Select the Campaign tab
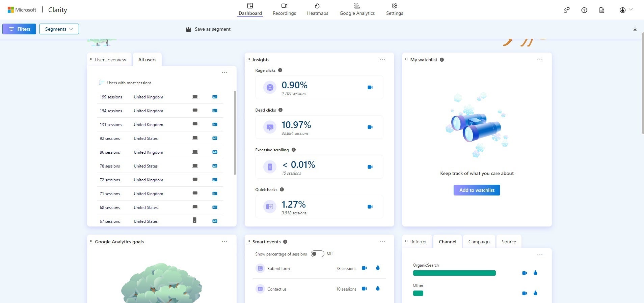Image resolution: width=644 pixels, height=303 pixels. tap(479, 242)
